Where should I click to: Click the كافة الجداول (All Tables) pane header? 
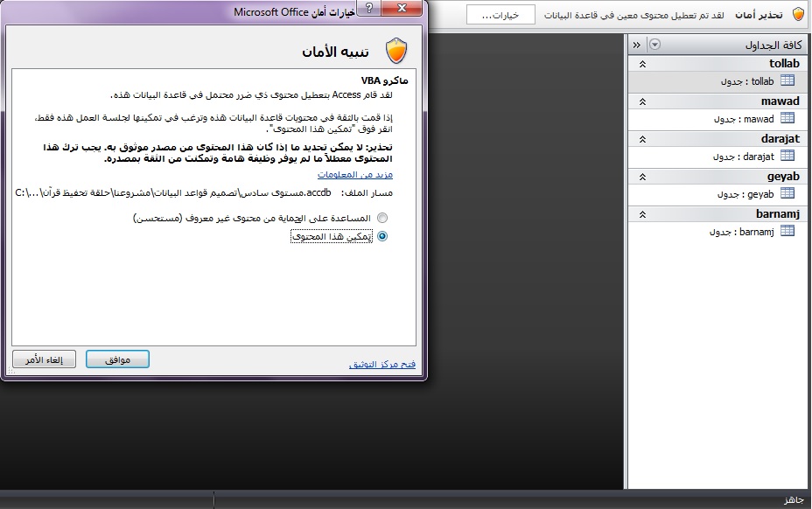(717, 45)
